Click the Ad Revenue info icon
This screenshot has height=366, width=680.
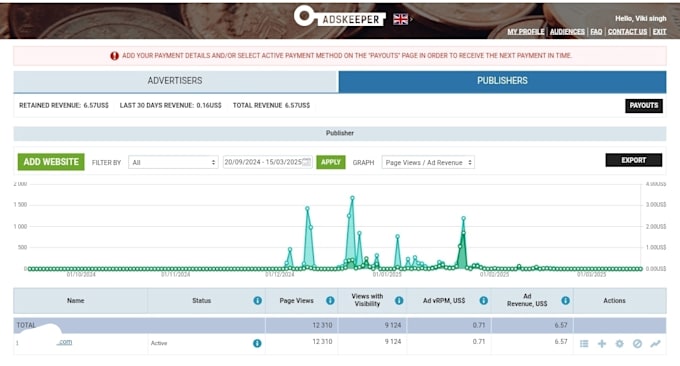566,300
